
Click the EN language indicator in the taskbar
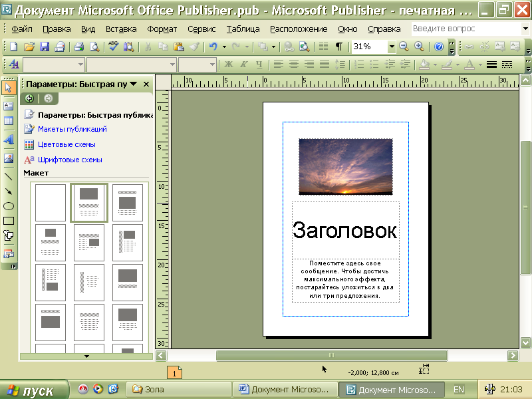pos(459,390)
